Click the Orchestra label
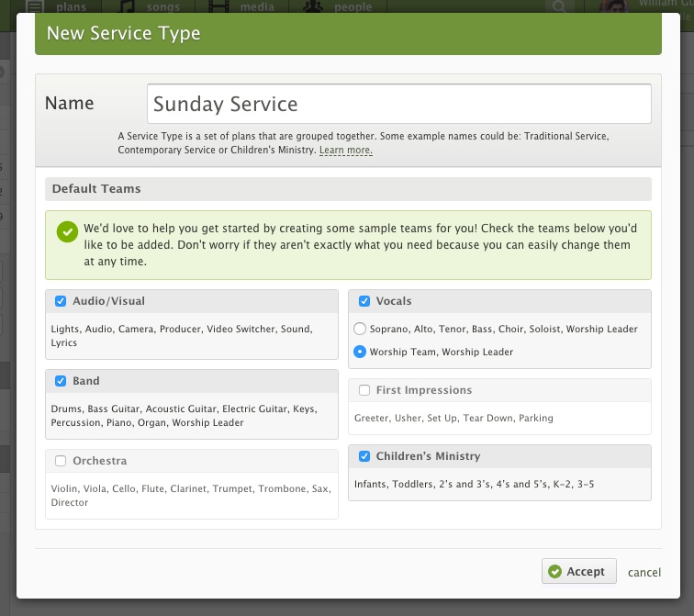694x616 pixels. [100, 461]
